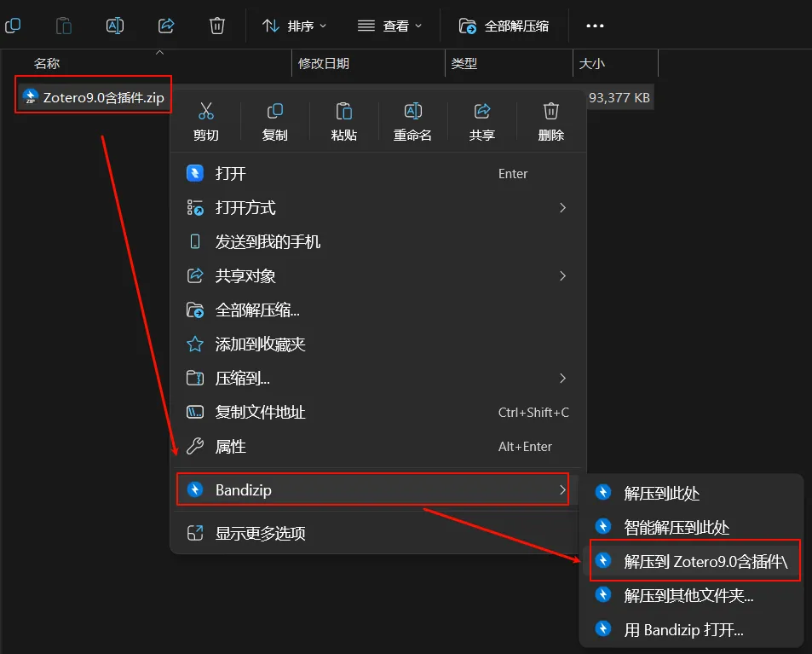Click Rename (重命名) in the context menu
The image size is (812, 654).
coord(412,122)
